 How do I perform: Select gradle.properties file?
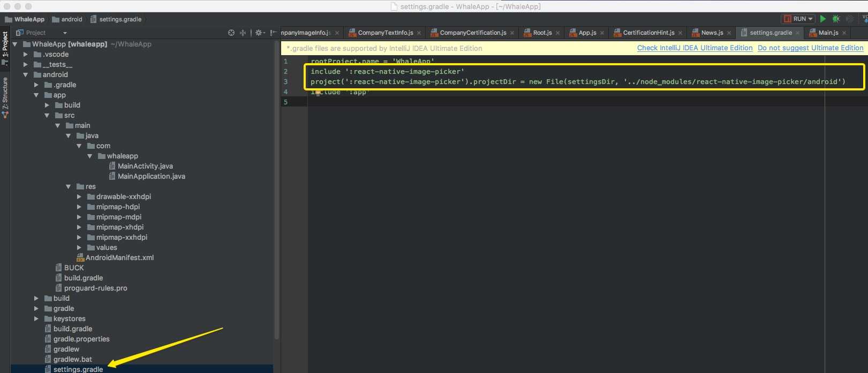[77, 339]
